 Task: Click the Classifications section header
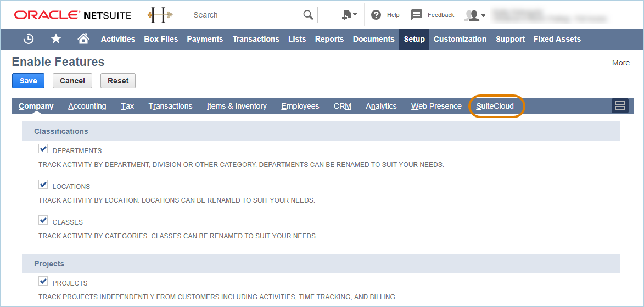point(321,131)
